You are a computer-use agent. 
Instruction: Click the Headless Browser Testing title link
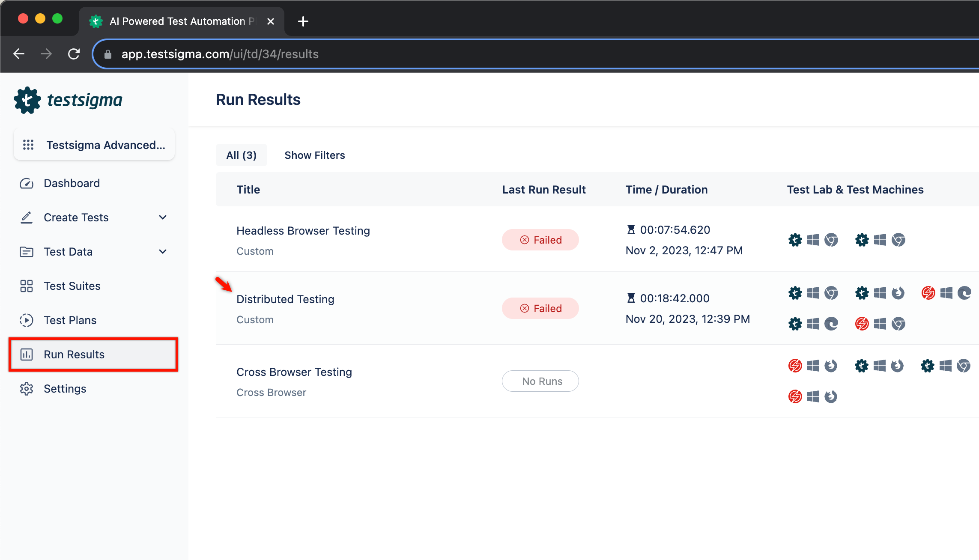pyautogui.click(x=303, y=231)
